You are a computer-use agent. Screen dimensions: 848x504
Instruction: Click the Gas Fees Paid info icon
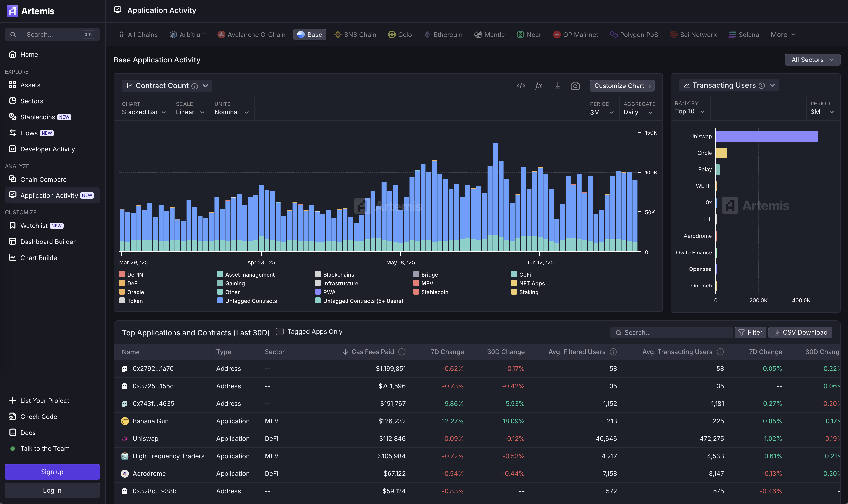point(402,352)
